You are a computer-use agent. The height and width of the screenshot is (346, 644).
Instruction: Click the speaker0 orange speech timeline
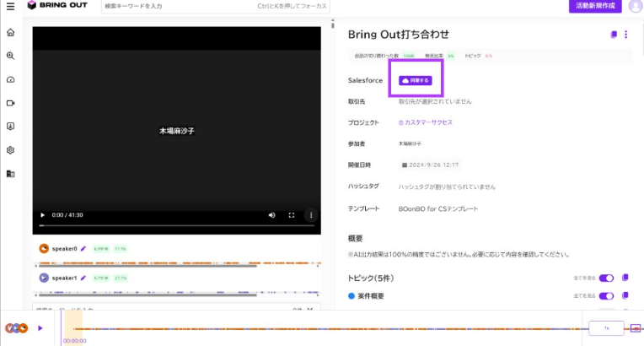click(177, 262)
